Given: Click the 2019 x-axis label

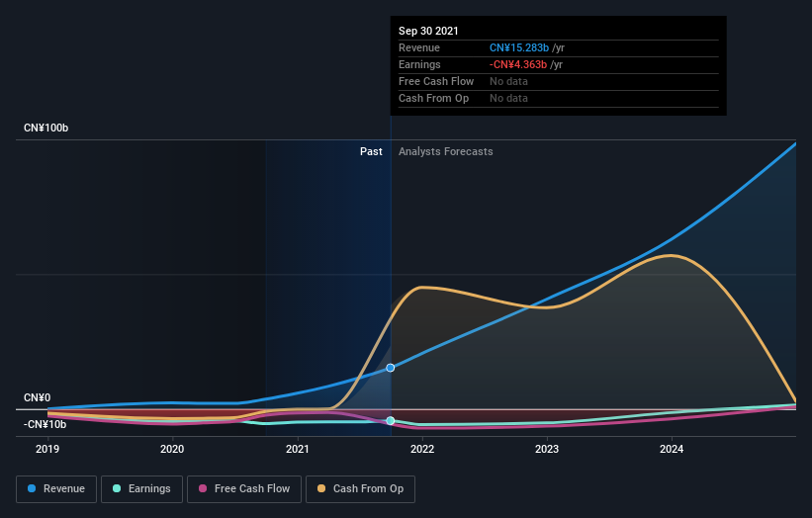Looking at the screenshot, I should [47, 449].
